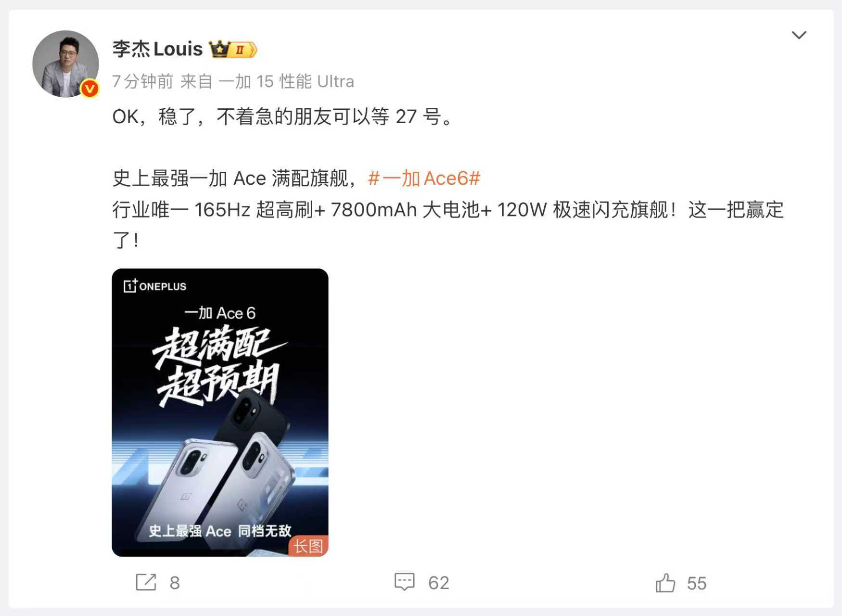
Task: Open the post options chevron menu
Action: (799, 35)
